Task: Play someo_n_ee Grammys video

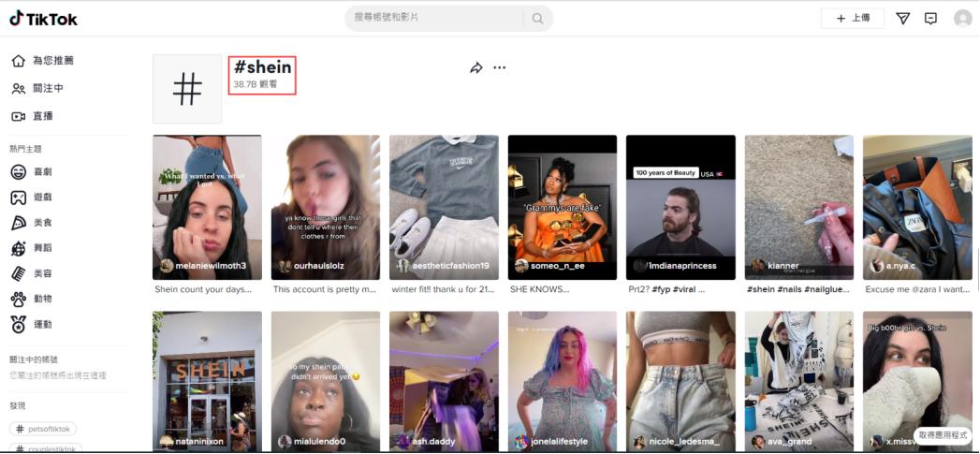Action: click(x=563, y=207)
